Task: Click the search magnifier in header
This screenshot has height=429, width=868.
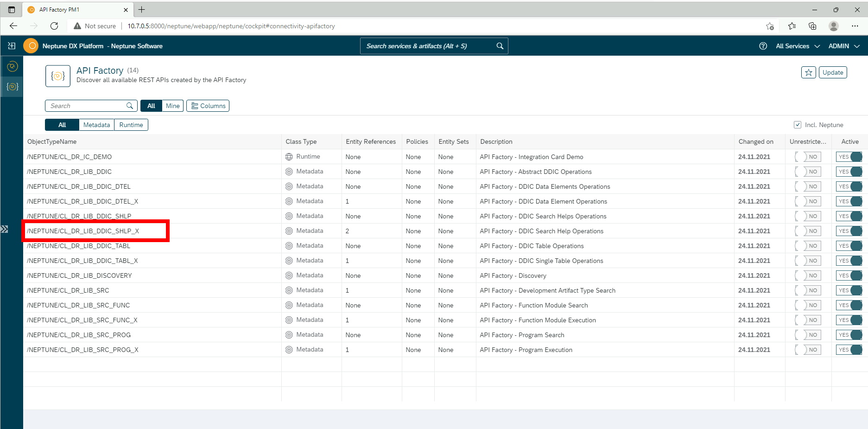Action: 500,46
